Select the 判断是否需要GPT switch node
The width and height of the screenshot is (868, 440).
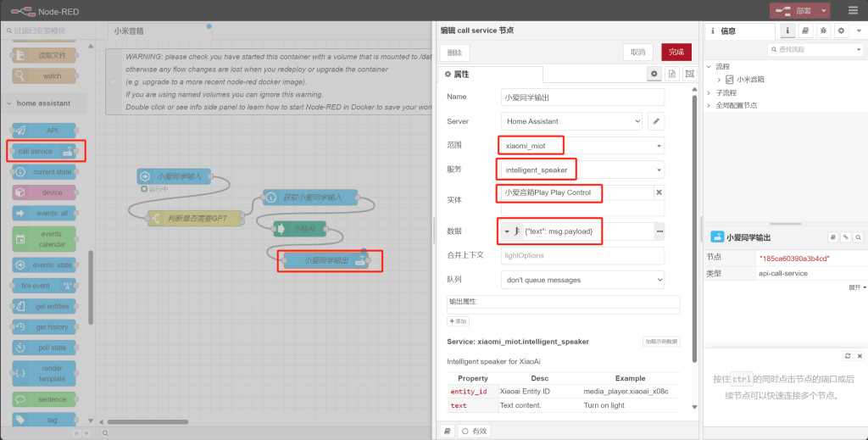pos(196,219)
